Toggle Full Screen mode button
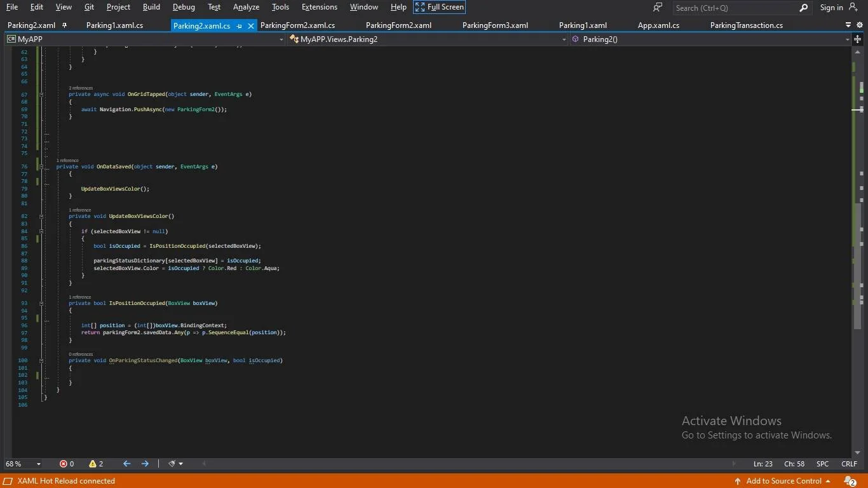The image size is (868, 488). click(439, 7)
